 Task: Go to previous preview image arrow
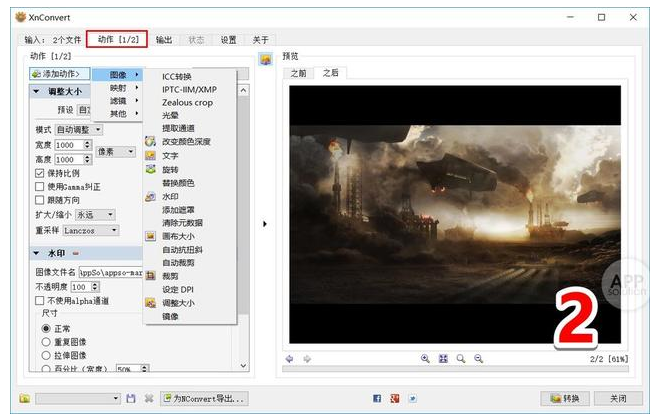[289, 358]
